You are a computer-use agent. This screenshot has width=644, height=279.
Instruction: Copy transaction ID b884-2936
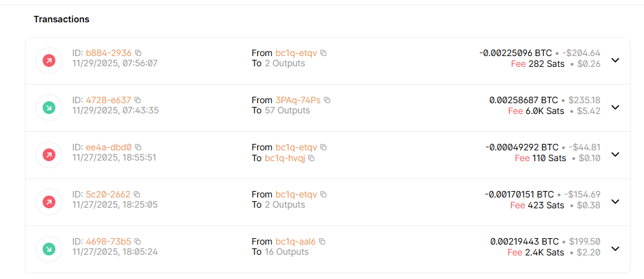138,53
